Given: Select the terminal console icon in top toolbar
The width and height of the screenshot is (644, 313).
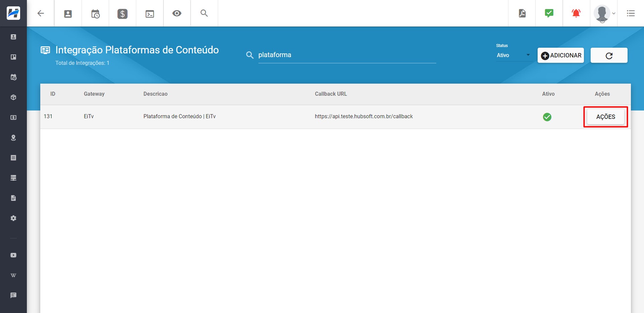Looking at the screenshot, I should 149,13.
